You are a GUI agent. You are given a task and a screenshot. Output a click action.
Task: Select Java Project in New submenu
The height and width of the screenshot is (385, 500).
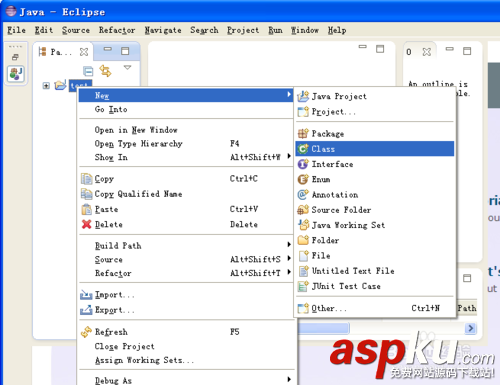375,96
